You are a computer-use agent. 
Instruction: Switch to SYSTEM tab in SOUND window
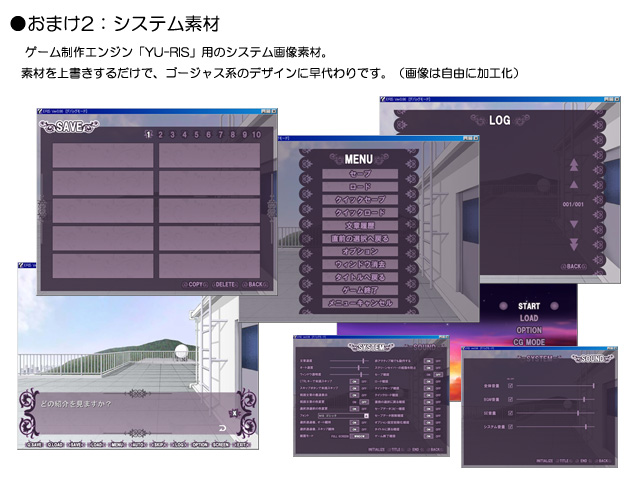click(x=539, y=358)
